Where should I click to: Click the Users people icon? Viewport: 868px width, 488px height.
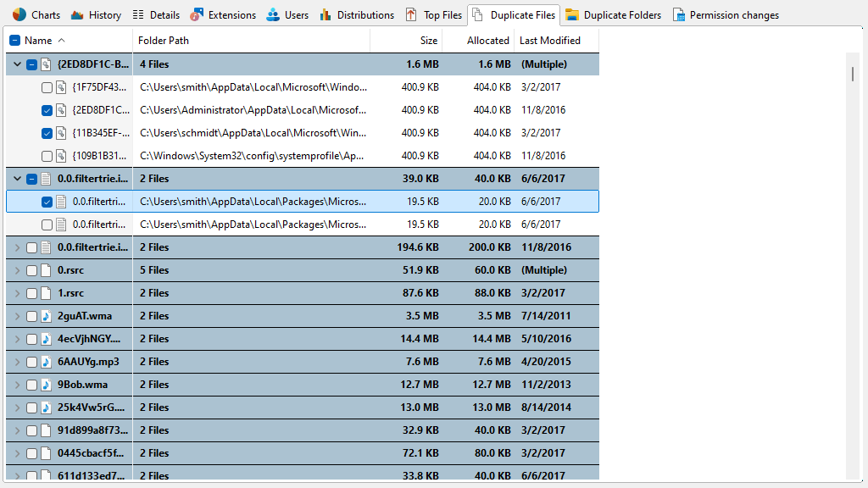273,14
